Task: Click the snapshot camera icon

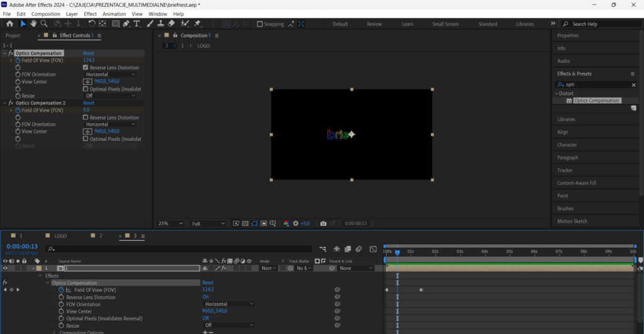Action: (x=323, y=223)
